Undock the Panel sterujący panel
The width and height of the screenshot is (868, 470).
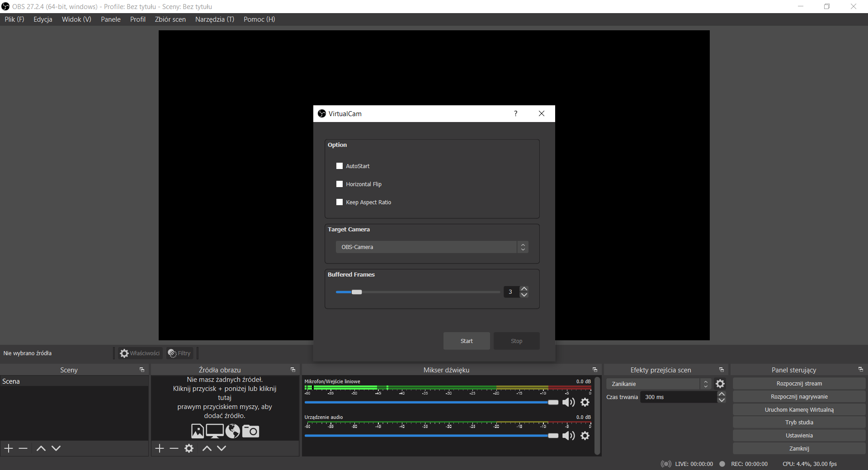(861, 369)
